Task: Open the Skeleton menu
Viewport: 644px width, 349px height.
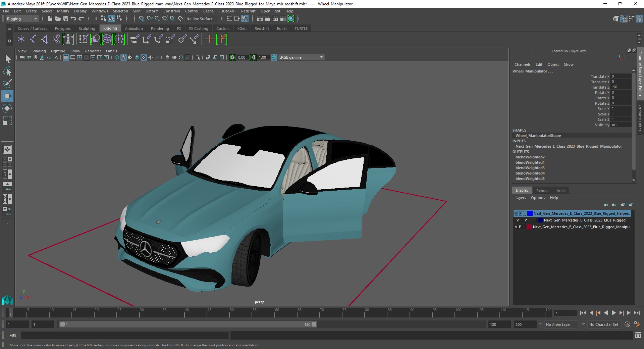Action: click(x=120, y=11)
